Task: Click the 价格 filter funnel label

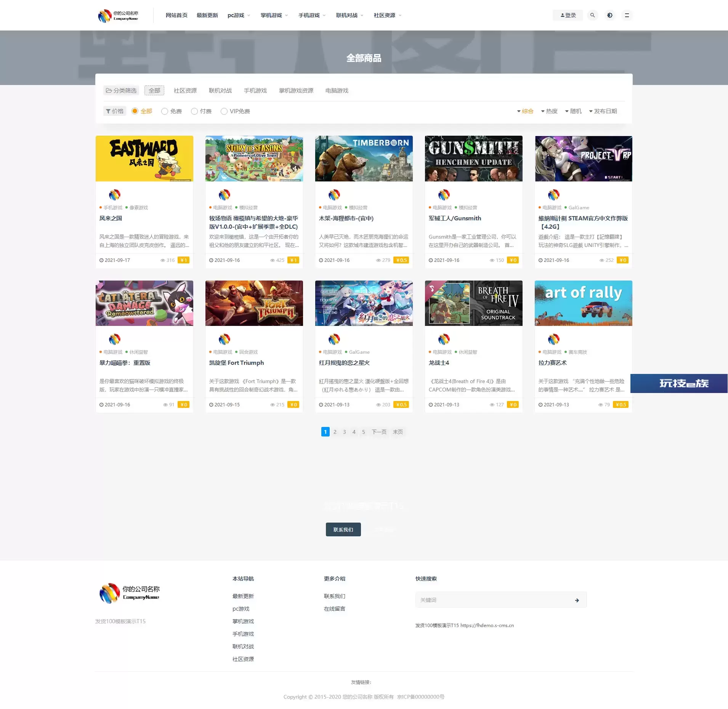Action: pos(115,111)
